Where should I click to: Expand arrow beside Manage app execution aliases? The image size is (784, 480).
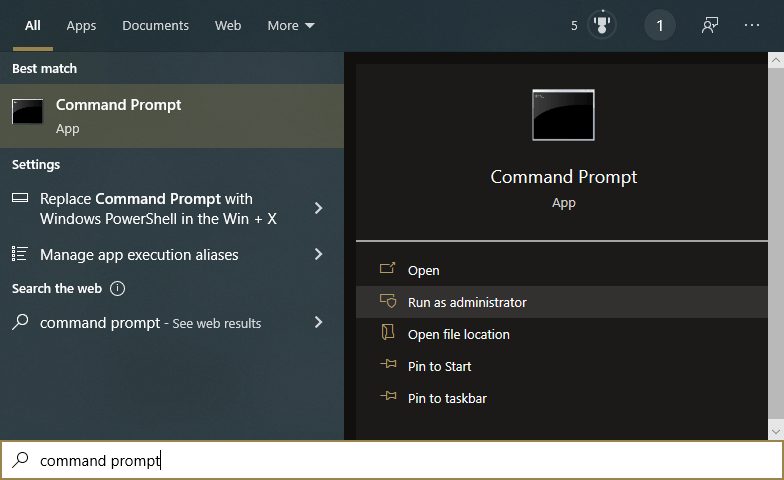coord(318,254)
